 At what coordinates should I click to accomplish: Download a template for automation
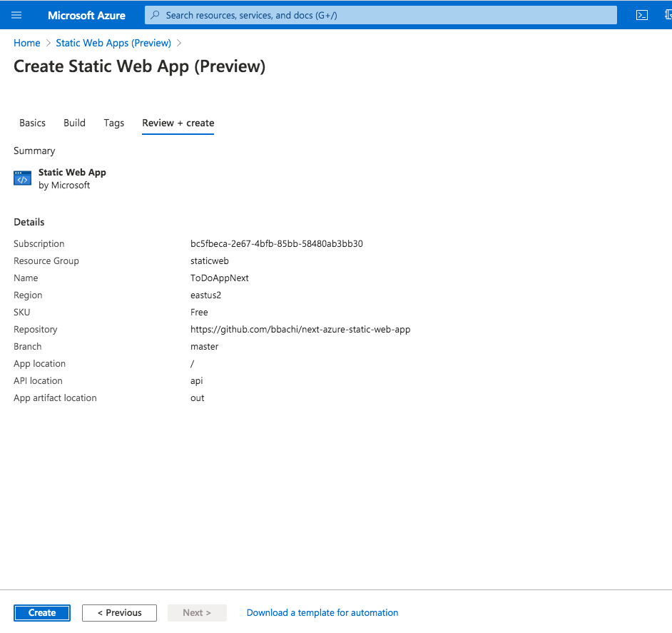(x=322, y=612)
